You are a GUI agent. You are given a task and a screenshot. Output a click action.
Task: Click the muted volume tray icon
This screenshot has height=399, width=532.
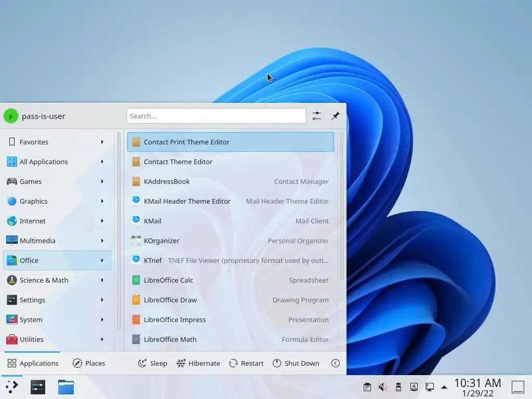[383, 387]
